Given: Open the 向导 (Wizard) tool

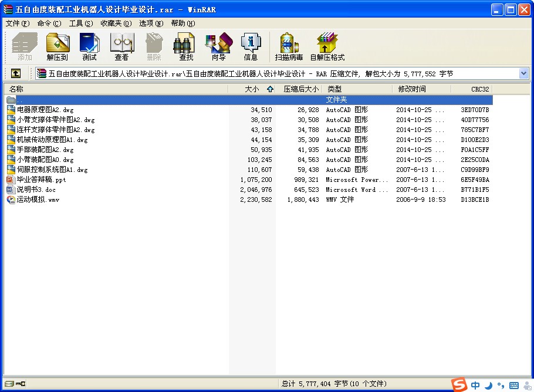Looking at the screenshot, I should [218, 47].
